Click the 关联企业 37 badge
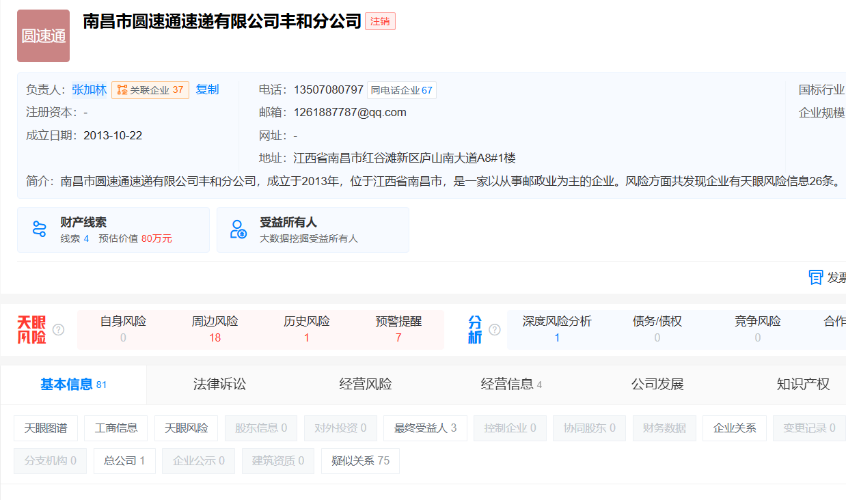The height and width of the screenshot is (500, 846). (150, 90)
